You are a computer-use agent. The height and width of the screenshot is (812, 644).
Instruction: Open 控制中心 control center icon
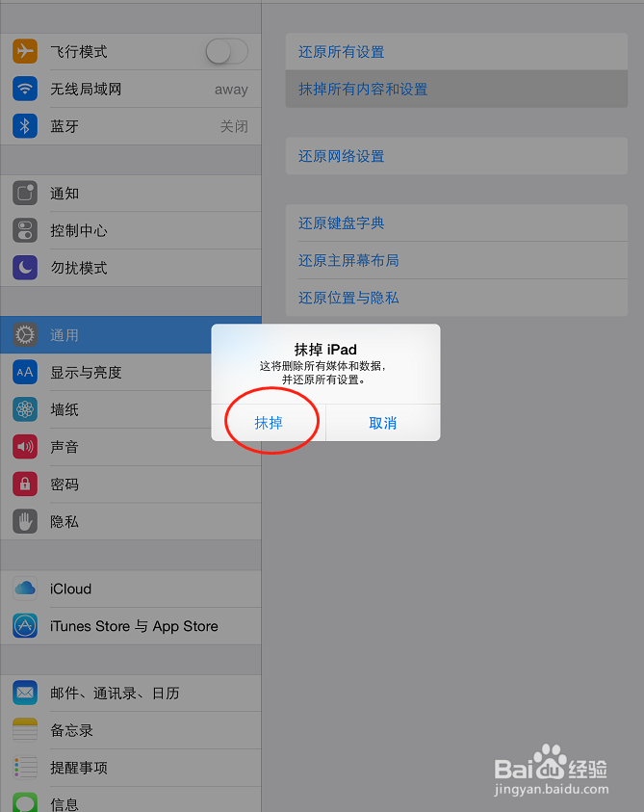[x=25, y=230]
